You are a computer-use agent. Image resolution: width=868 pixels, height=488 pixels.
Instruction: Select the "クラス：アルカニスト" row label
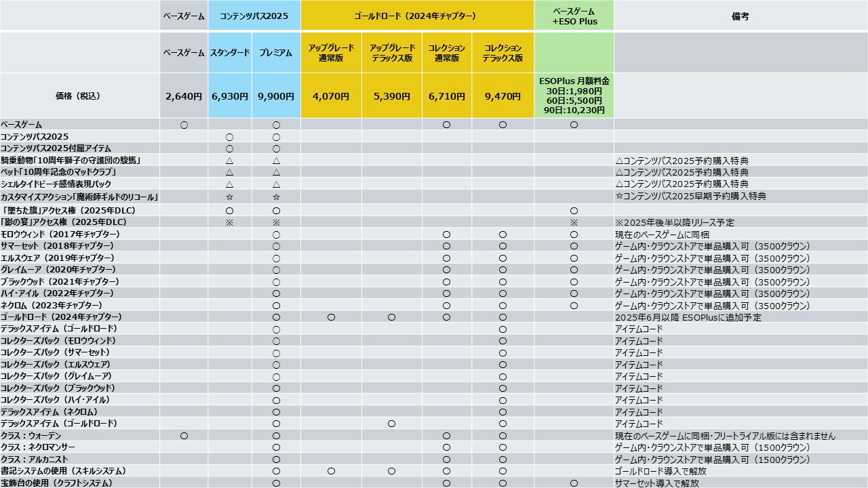pyautogui.click(x=35, y=460)
